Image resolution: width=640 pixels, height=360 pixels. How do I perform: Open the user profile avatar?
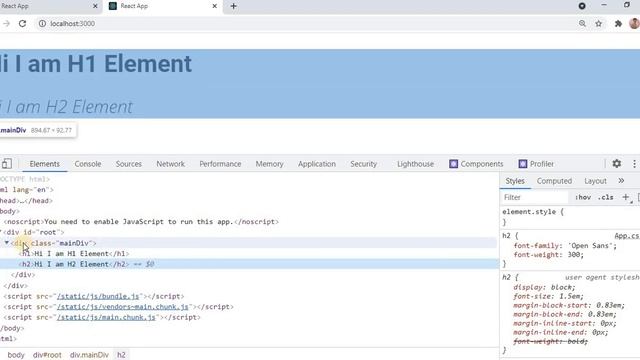click(x=634, y=23)
